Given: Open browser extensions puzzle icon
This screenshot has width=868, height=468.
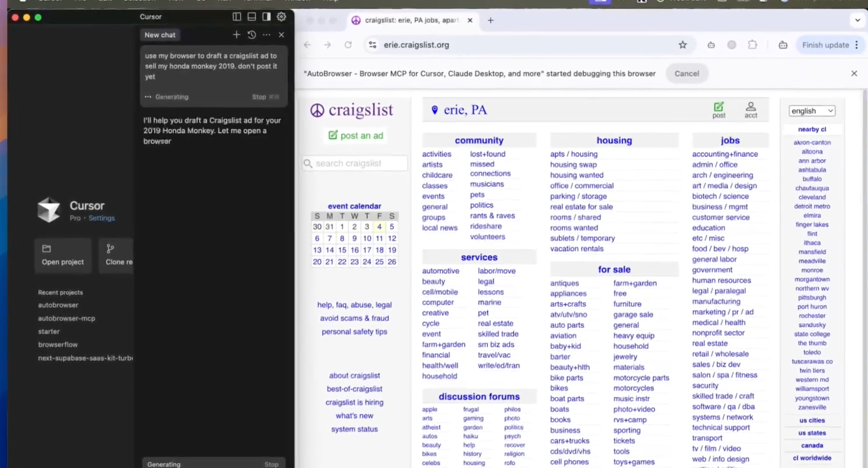Looking at the screenshot, I should pos(752,45).
